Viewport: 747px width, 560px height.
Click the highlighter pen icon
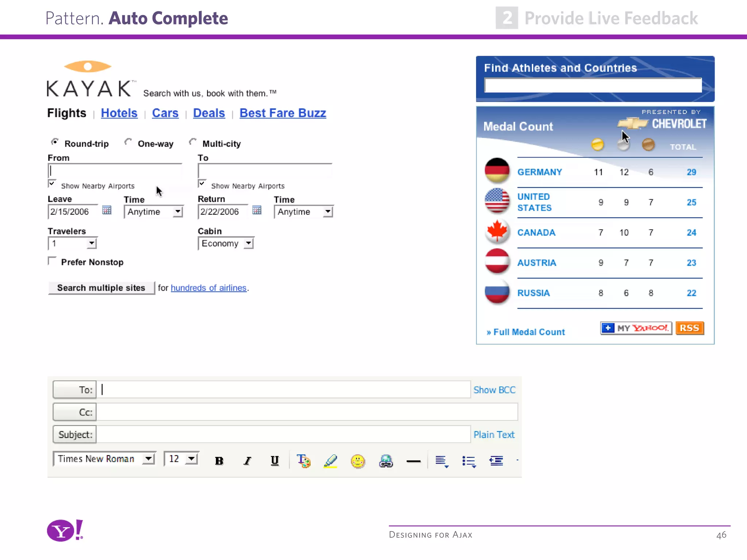pos(330,461)
